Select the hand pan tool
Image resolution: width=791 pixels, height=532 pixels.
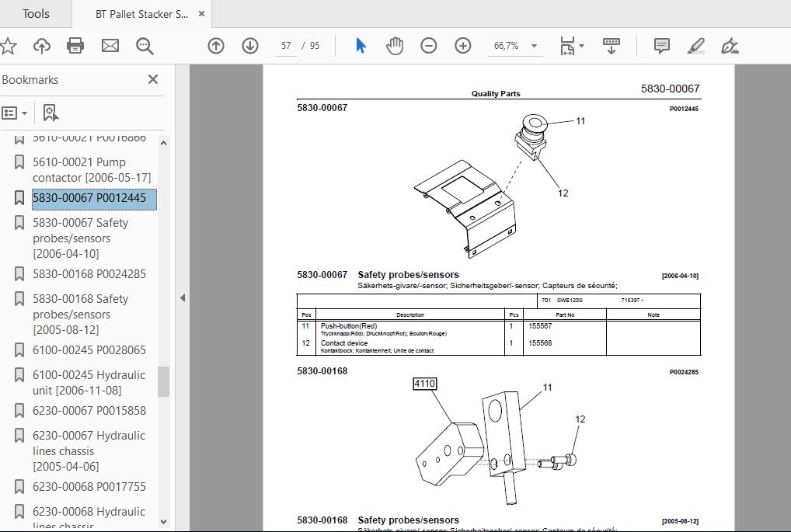(x=395, y=46)
